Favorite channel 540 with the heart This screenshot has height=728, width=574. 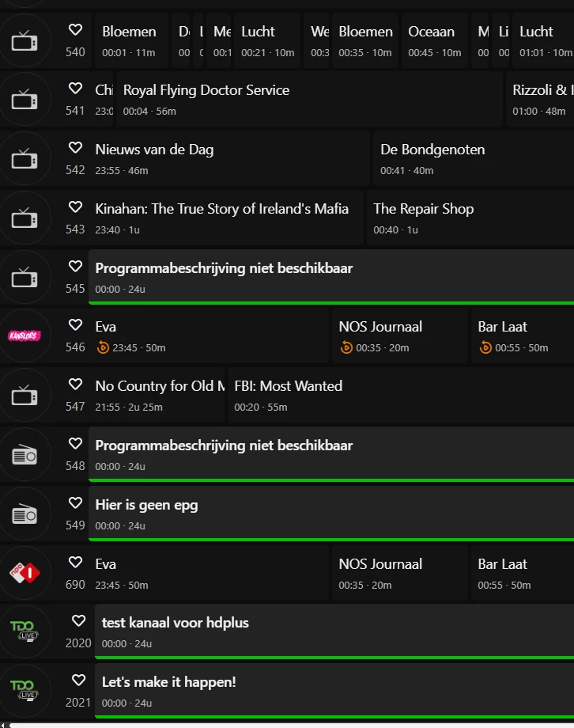point(75,30)
